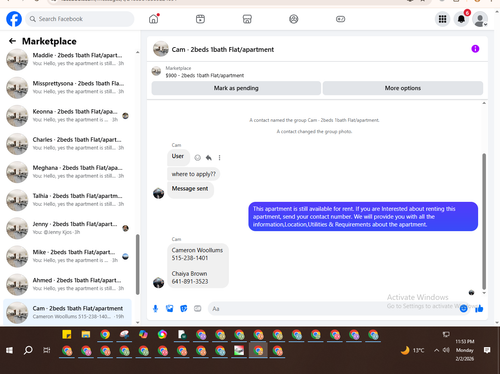The height and width of the screenshot is (374, 500).
Task: Click the microphone voice clip icon
Action: [155, 309]
